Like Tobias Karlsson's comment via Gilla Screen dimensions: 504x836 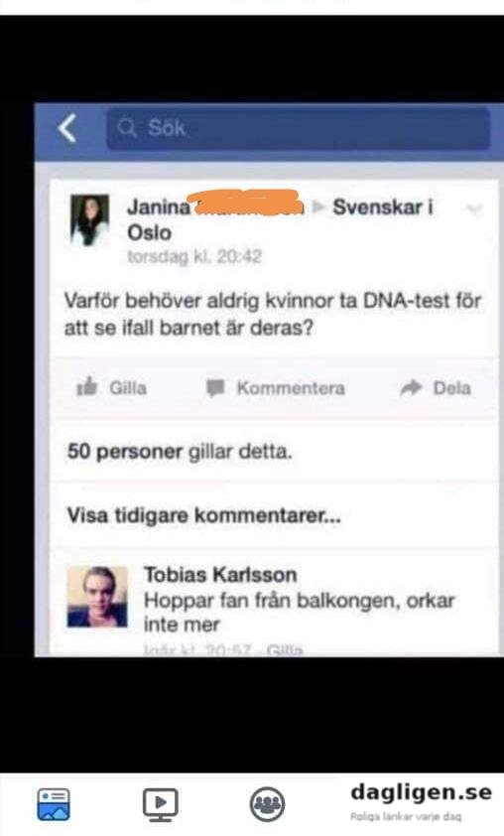tap(285, 650)
